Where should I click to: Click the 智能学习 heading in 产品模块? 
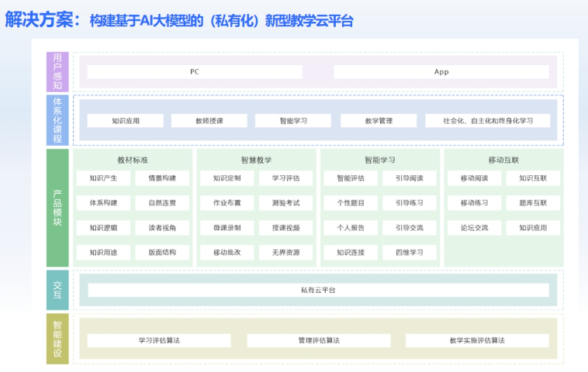pyautogui.click(x=380, y=160)
